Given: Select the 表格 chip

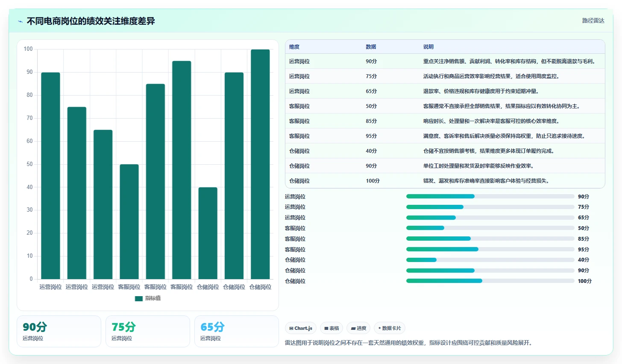Looking at the screenshot, I should point(332,328).
